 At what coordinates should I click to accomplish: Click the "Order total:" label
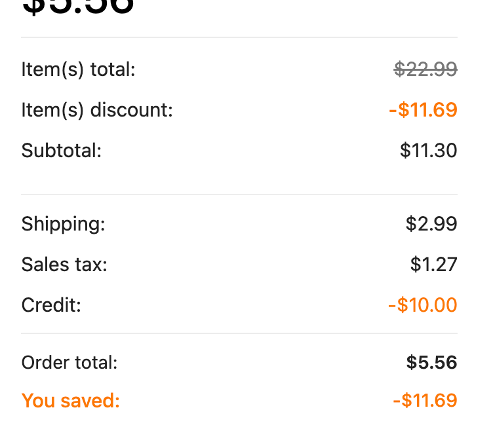point(69,362)
